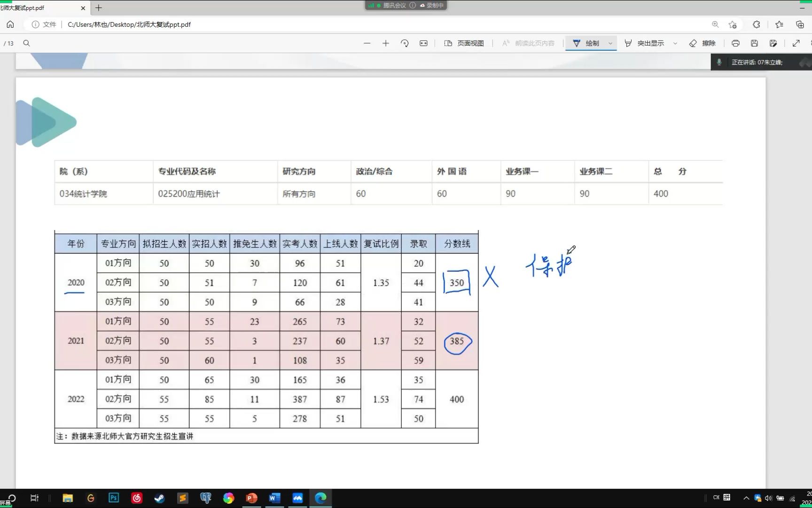
Task: Print the PDF document
Action: coord(735,43)
